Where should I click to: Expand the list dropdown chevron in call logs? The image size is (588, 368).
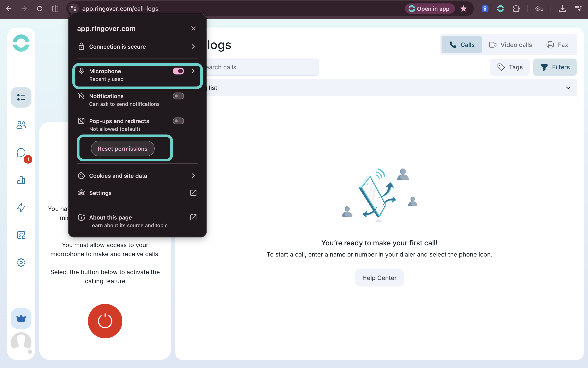coord(568,88)
